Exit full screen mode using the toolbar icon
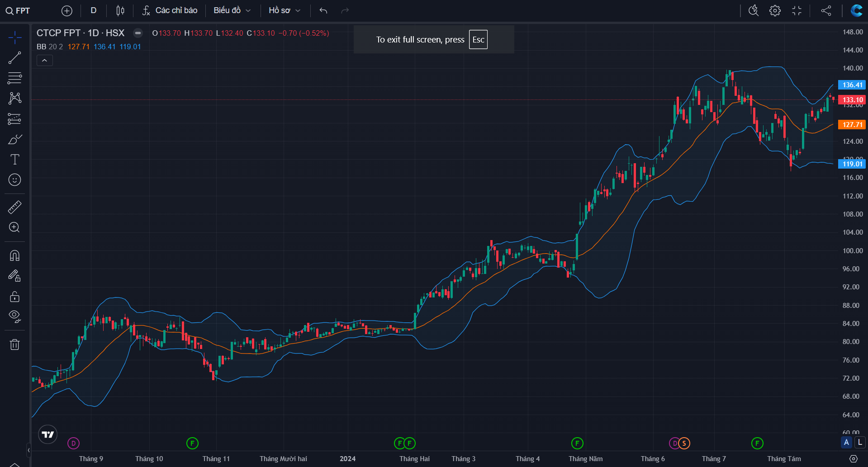This screenshot has height=467, width=868. [x=797, y=11]
